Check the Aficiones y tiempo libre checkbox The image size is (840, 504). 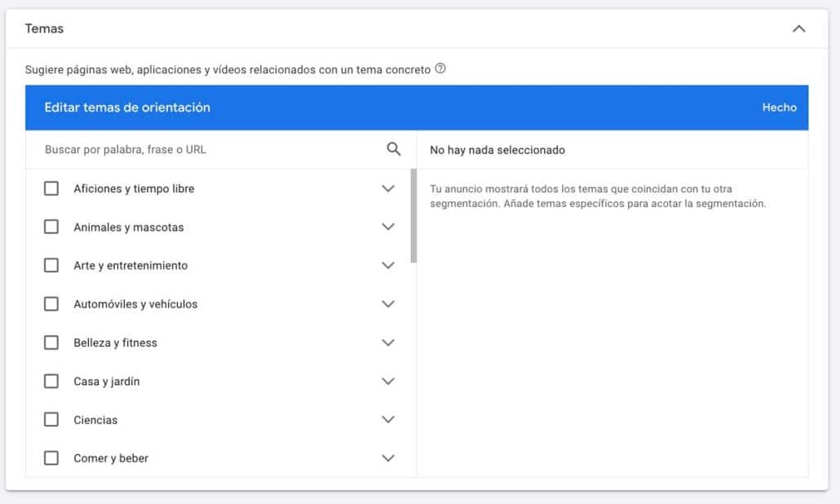click(51, 188)
